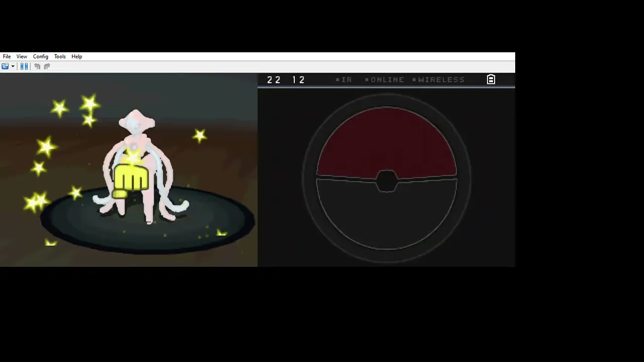Viewport: 644px width, 362px height.
Task: Pause emulation with the pause icon
Action: 24,66
